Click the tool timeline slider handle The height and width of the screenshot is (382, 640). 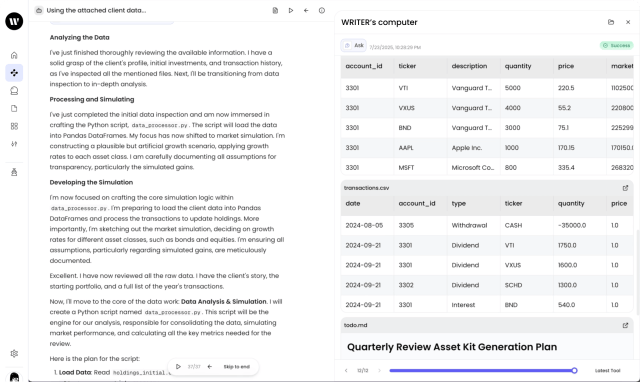tap(574, 371)
